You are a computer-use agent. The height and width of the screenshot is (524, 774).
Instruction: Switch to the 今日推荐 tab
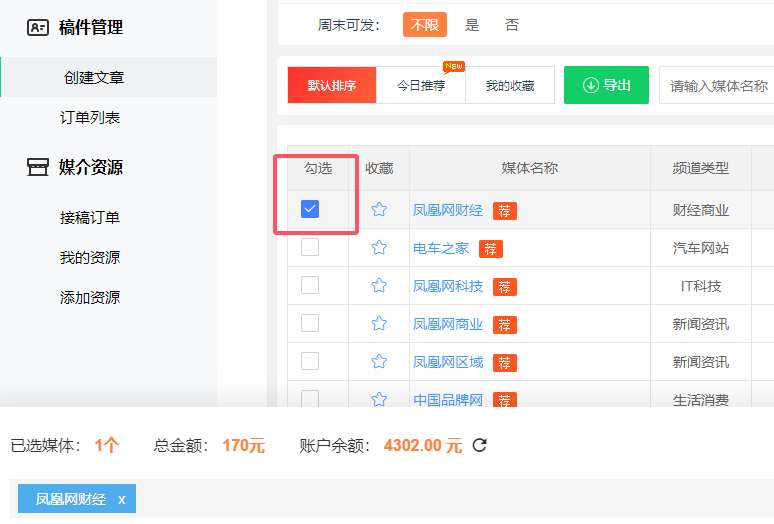(420, 85)
